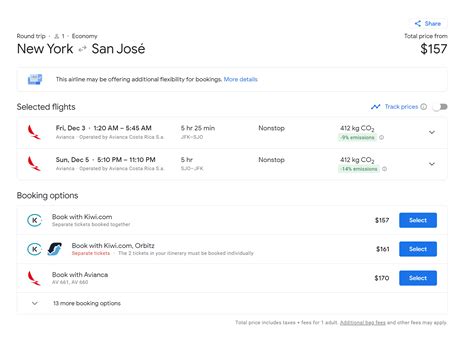Viewport: 474px width, 361px height.
Task: Click the -14% emissions info icon
Action: click(384, 169)
